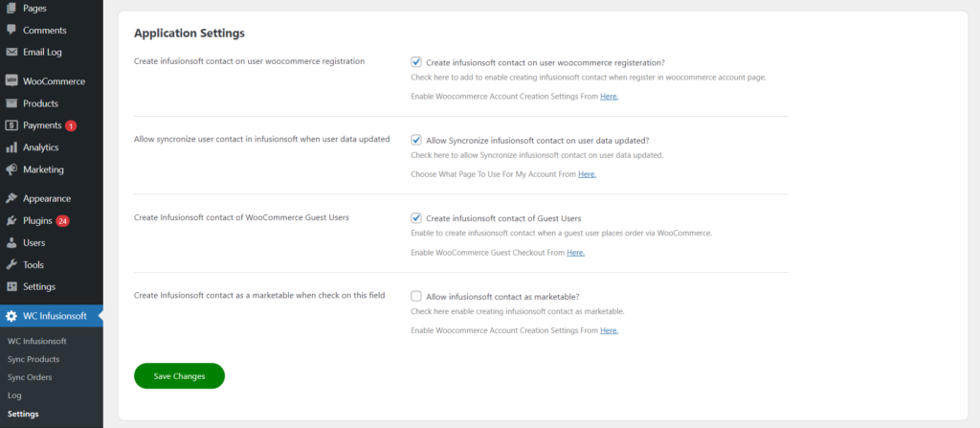Click the Analytics bar chart icon
980x428 pixels.
tap(11, 147)
